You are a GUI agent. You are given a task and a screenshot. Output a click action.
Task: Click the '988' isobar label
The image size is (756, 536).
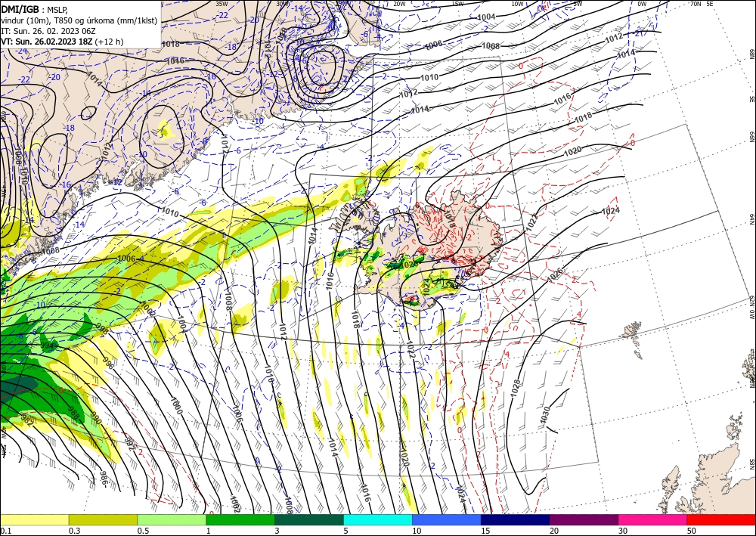click(x=74, y=414)
